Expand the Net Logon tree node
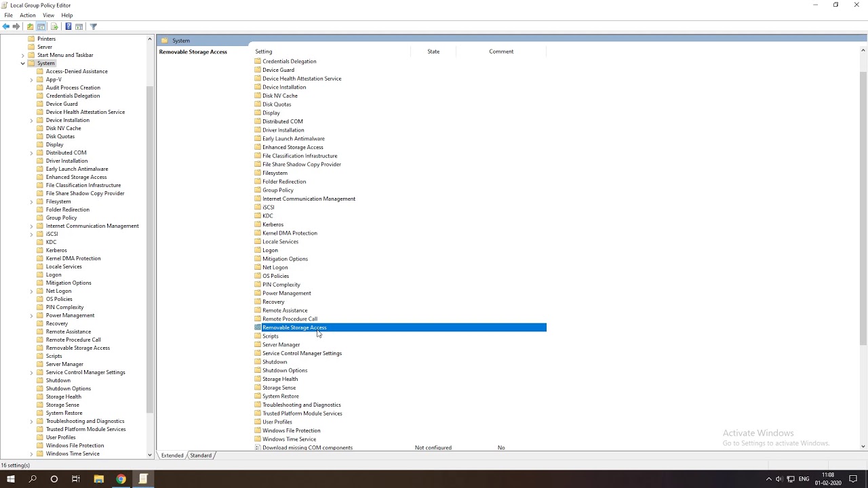 click(x=31, y=291)
